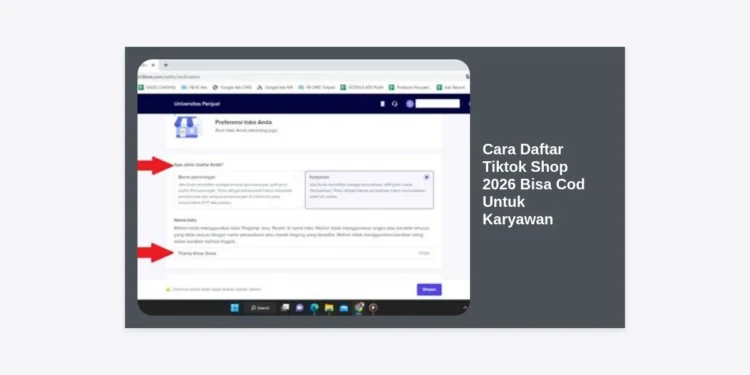Click the Apa Jenis Usaha Anda label
750x375 pixels.
pos(199,165)
